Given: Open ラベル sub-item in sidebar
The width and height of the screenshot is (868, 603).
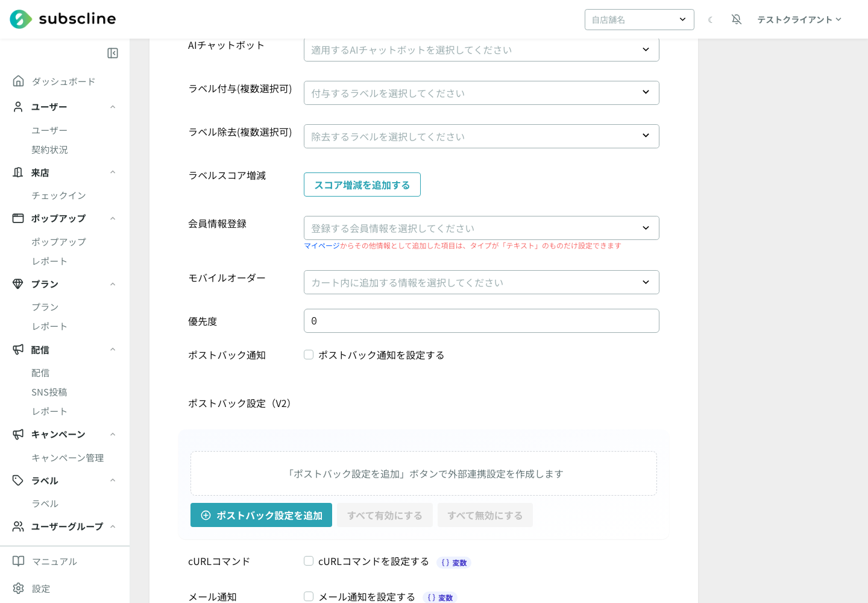Looking at the screenshot, I should click(45, 504).
